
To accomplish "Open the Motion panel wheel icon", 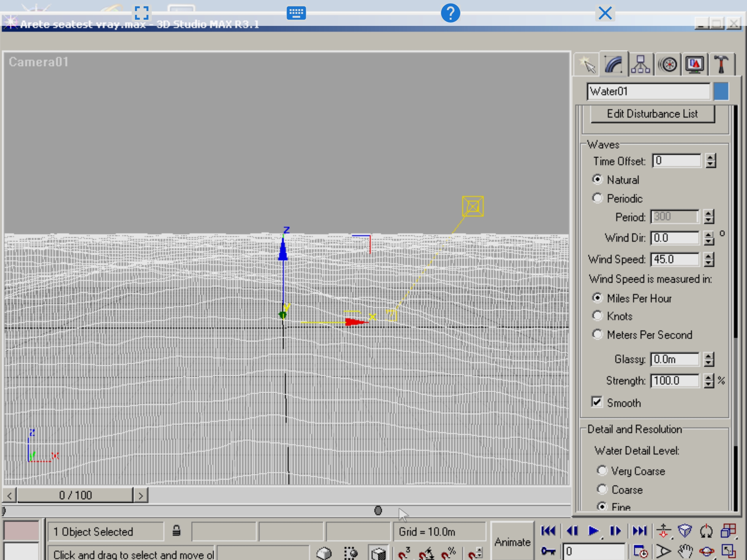I will (x=668, y=65).
